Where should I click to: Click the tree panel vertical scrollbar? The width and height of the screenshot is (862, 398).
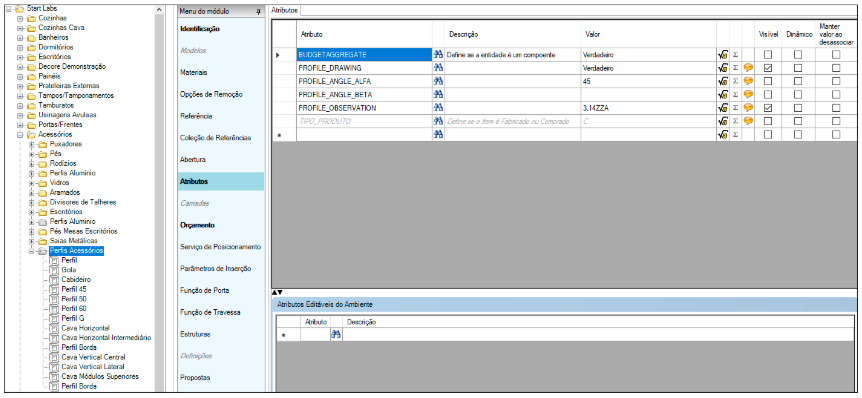159,198
